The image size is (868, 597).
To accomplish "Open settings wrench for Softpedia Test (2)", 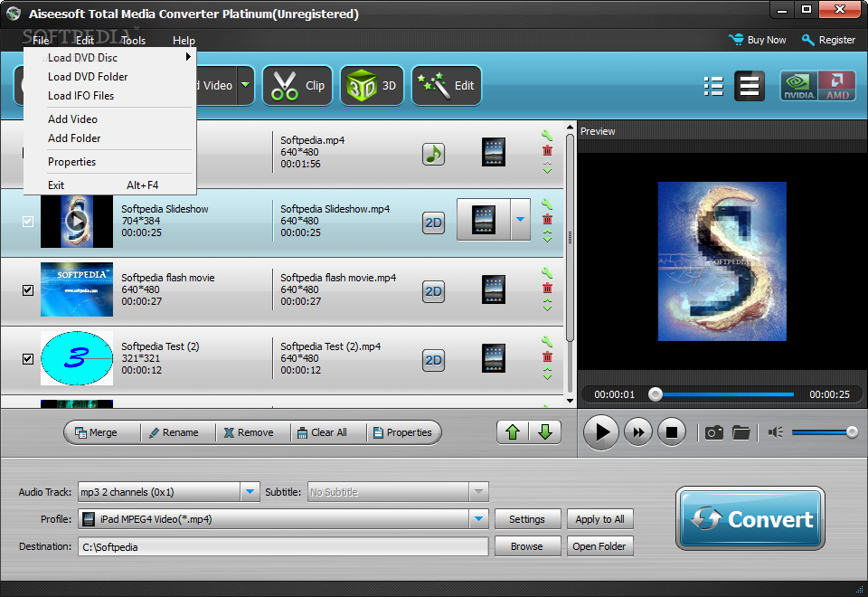I will (547, 341).
